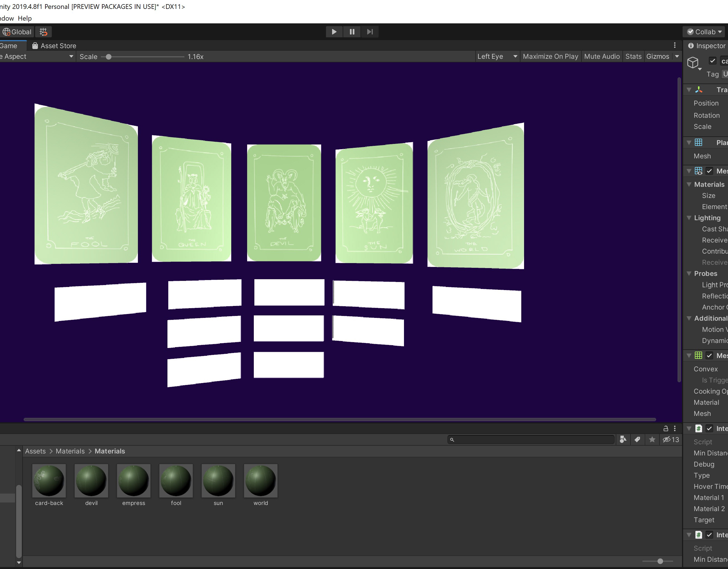The height and width of the screenshot is (569, 728).
Task: Collapse the Additional Settings section
Action: [689, 318]
